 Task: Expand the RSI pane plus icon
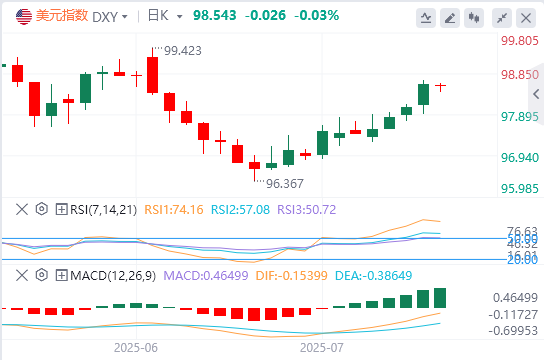click(x=61, y=209)
